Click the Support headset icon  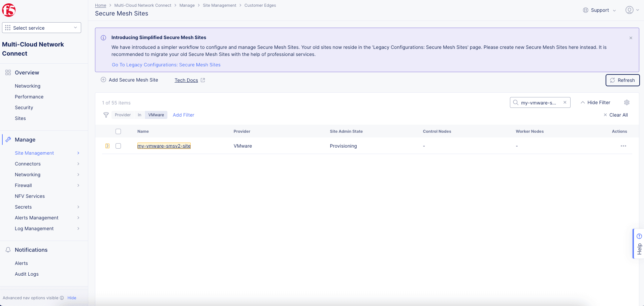tap(586, 10)
